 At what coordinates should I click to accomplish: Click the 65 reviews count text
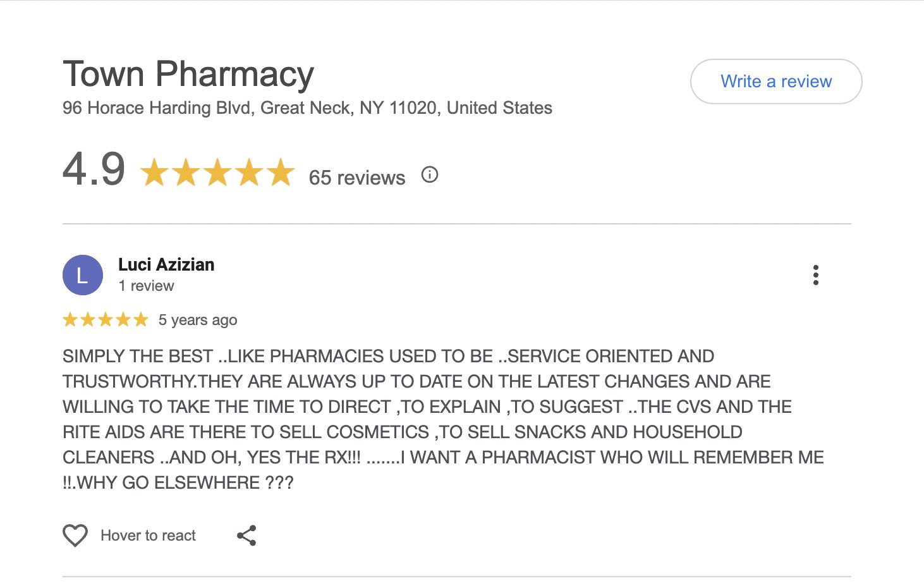(x=356, y=178)
